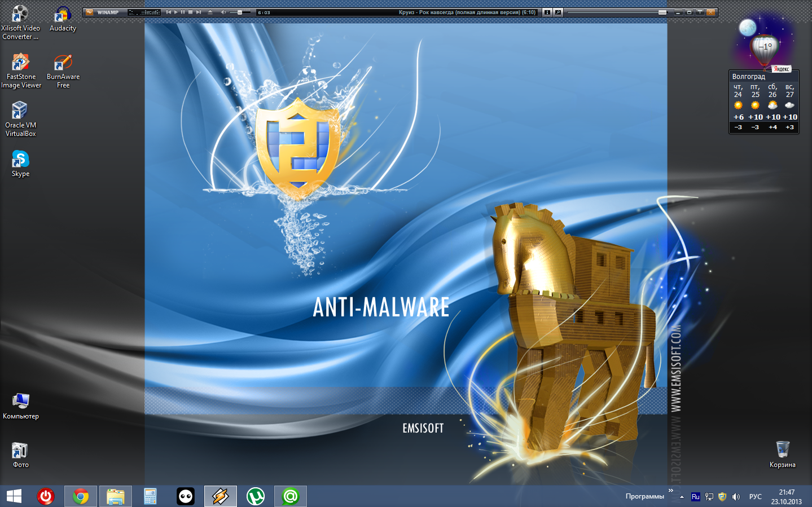Viewport: 812px width, 507px height.
Task: Select Friday 25 forecast column
Action: pos(755,107)
